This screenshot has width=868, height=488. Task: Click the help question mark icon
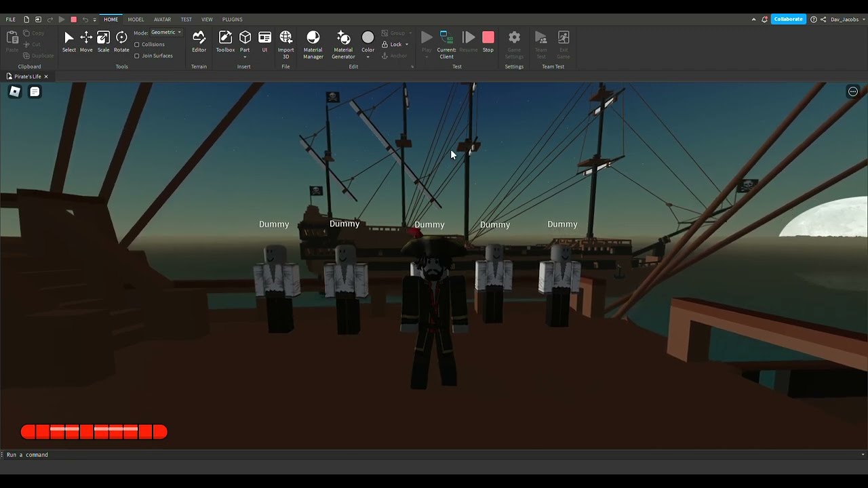tap(814, 20)
